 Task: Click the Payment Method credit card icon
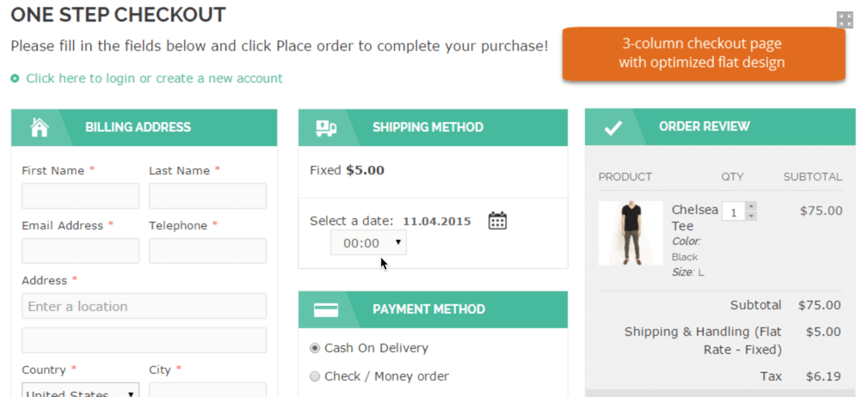point(326,309)
